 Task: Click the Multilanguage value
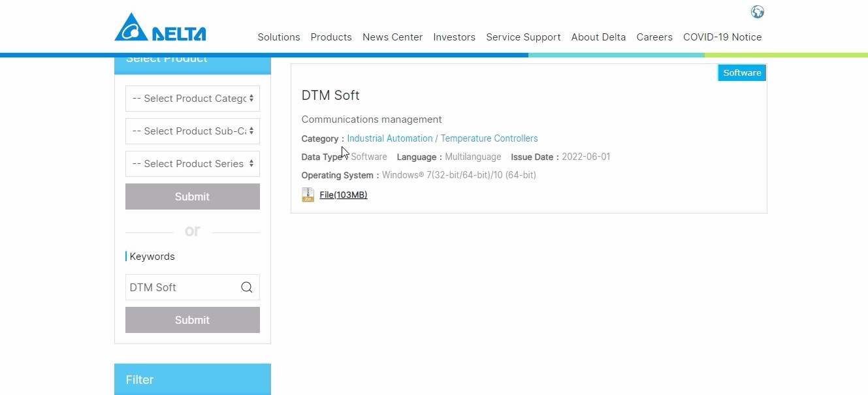click(x=473, y=157)
